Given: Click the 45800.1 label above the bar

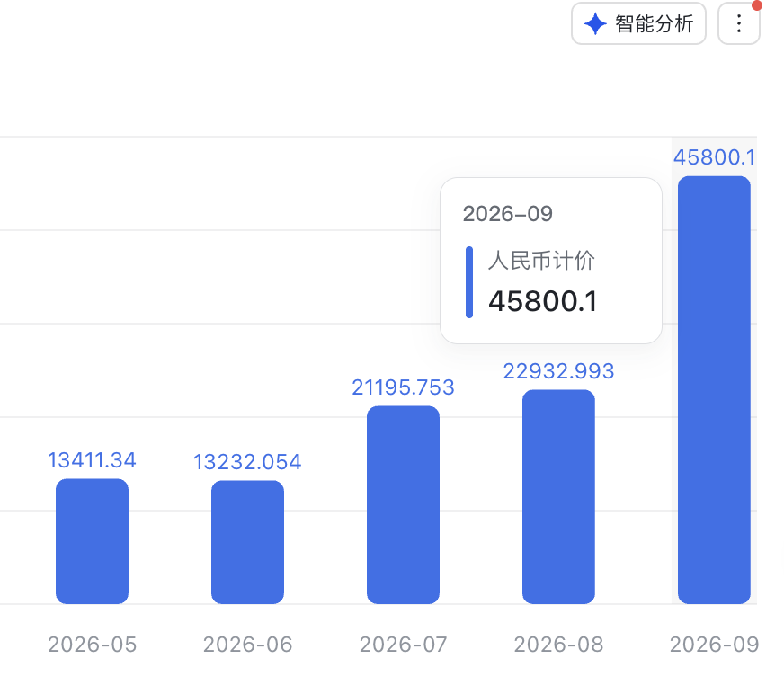Looking at the screenshot, I should coord(715,157).
